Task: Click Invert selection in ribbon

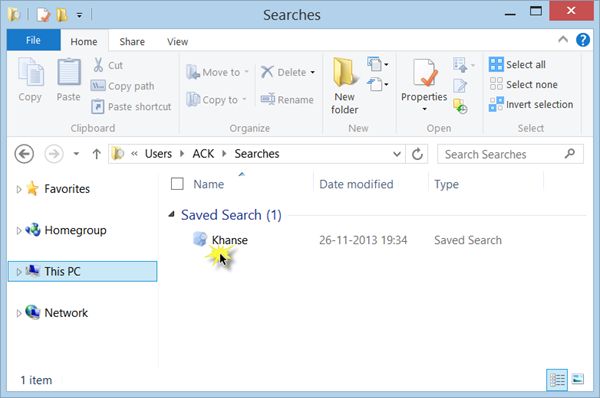Action: [x=531, y=104]
